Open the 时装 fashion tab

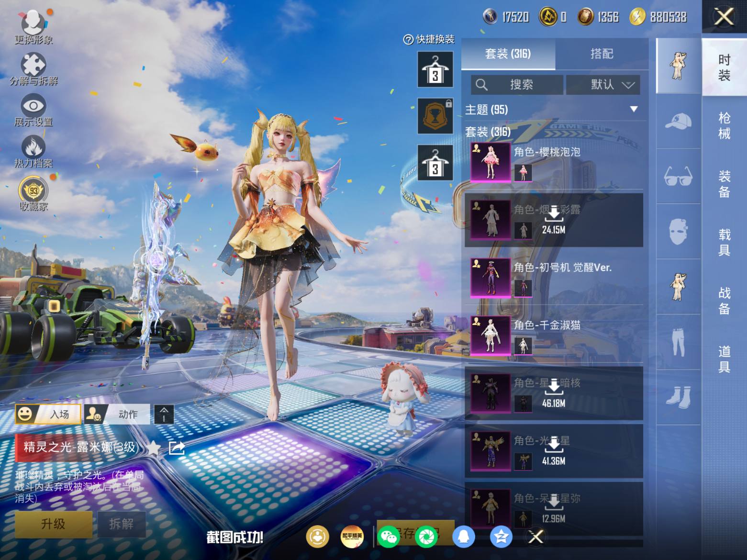point(725,67)
